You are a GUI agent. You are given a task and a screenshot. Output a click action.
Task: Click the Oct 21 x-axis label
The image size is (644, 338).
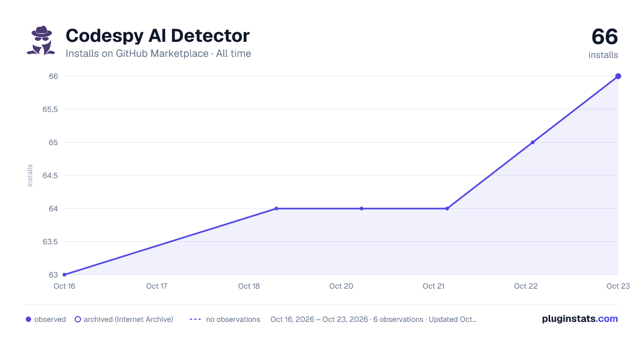pyautogui.click(x=434, y=286)
